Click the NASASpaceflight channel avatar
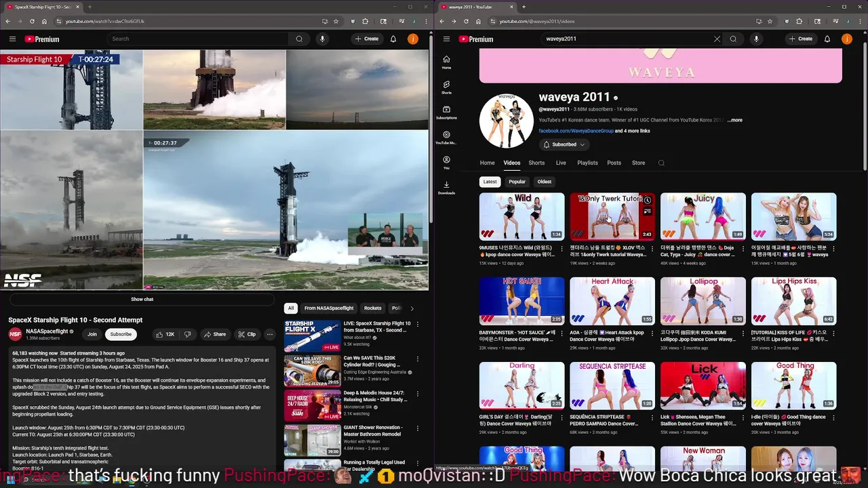 click(15, 334)
